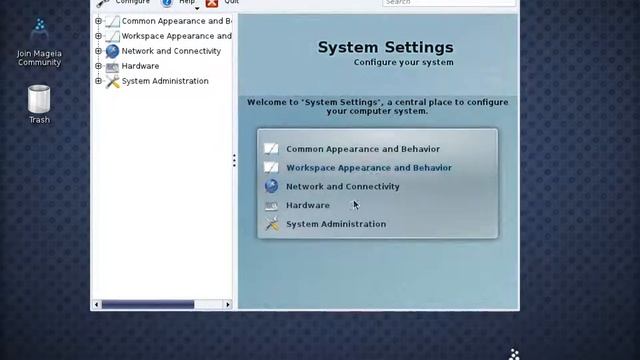
Task: Expand the System Administration tree node
Action: pos(98,81)
